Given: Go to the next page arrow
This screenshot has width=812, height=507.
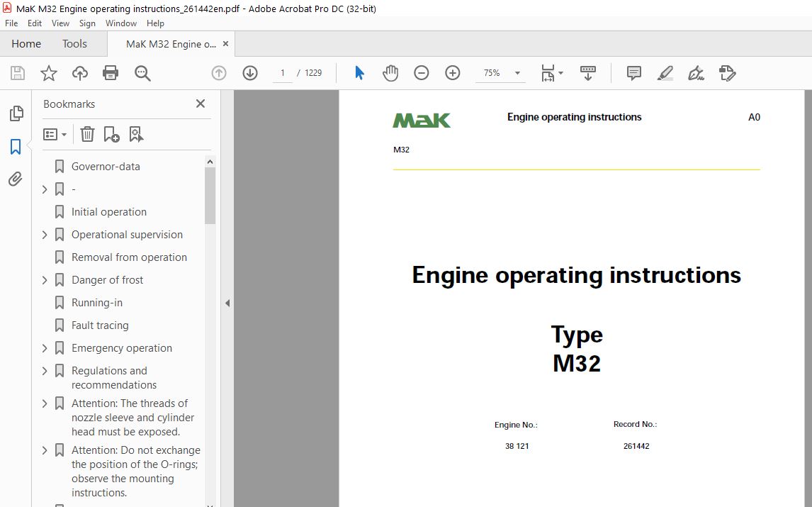Looking at the screenshot, I should (x=250, y=73).
